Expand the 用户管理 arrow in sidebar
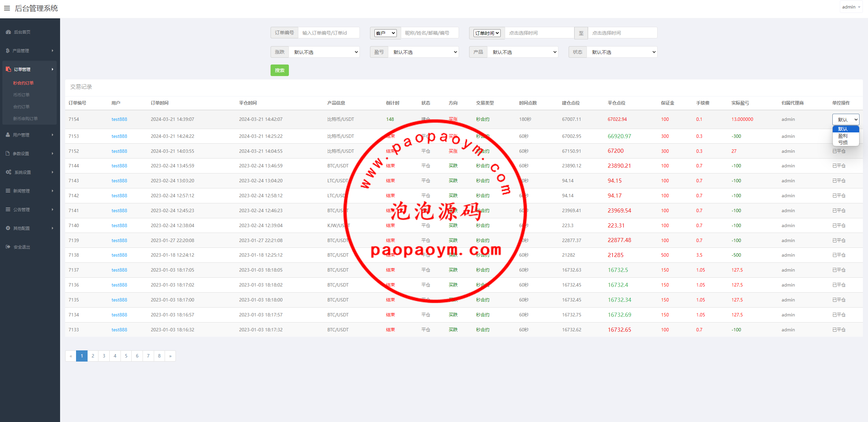Screen dimensions: 868x422 pyautogui.click(x=53, y=135)
